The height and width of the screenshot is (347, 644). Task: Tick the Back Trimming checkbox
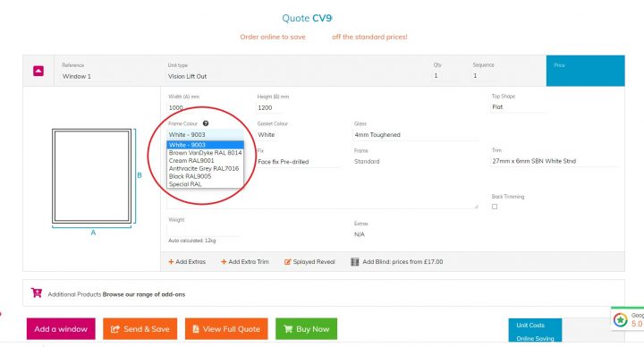[x=495, y=207]
